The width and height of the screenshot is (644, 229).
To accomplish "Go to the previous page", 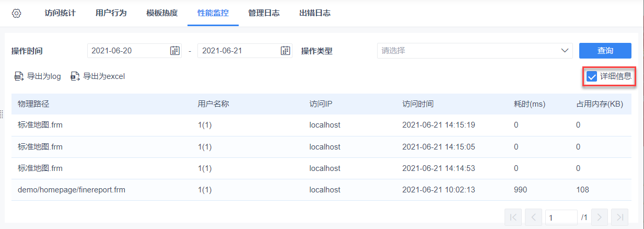I will point(533,217).
